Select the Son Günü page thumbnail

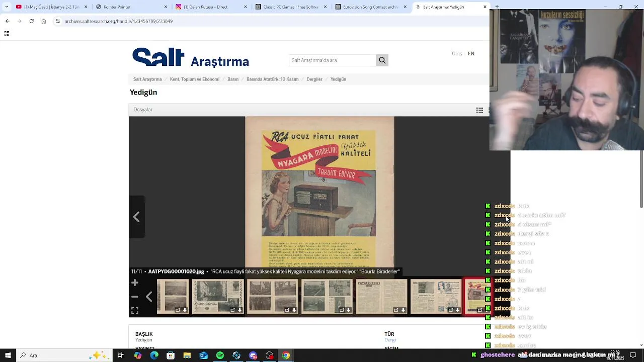coord(218,297)
